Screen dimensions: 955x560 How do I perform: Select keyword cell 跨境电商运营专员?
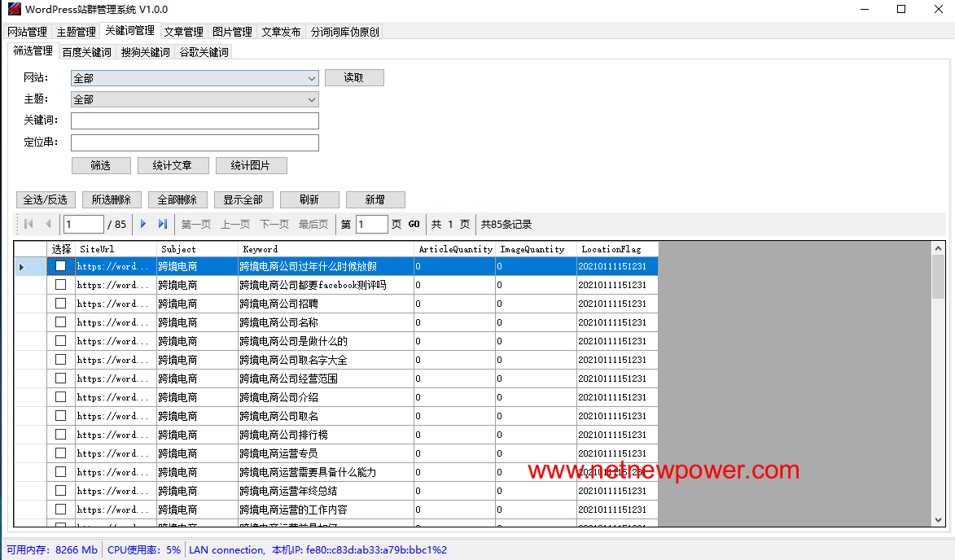[326, 453]
